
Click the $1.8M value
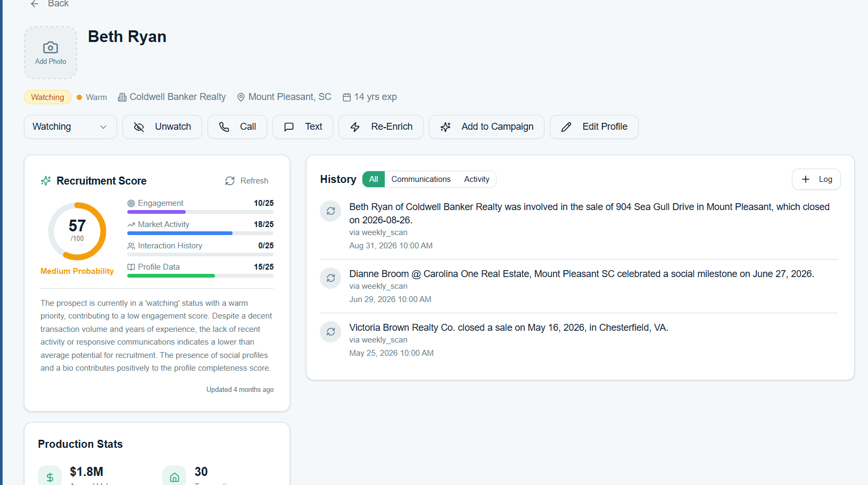[x=87, y=472]
